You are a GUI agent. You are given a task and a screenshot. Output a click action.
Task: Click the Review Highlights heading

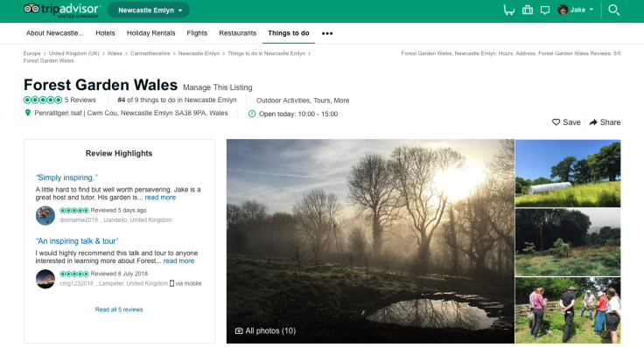[119, 154]
